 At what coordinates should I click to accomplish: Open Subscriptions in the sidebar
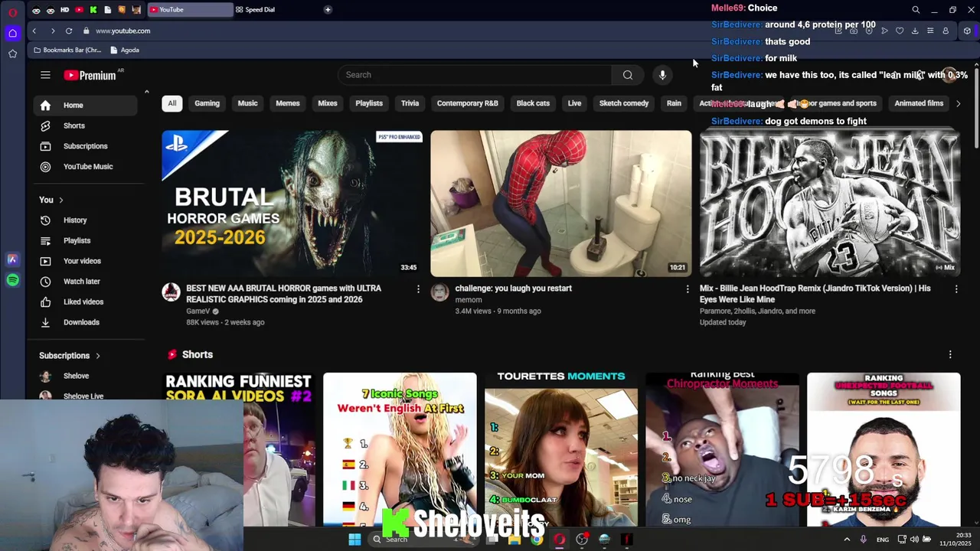(x=85, y=146)
